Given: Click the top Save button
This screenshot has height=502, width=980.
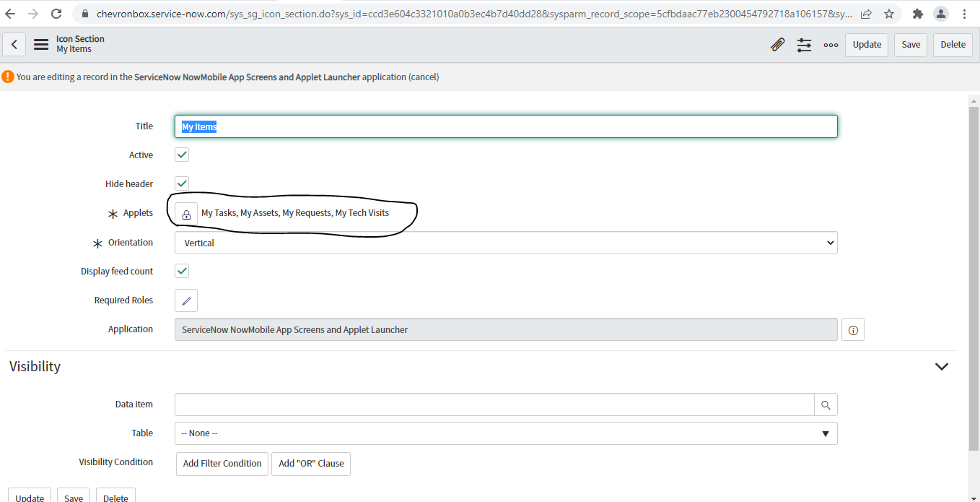Looking at the screenshot, I should [911, 45].
